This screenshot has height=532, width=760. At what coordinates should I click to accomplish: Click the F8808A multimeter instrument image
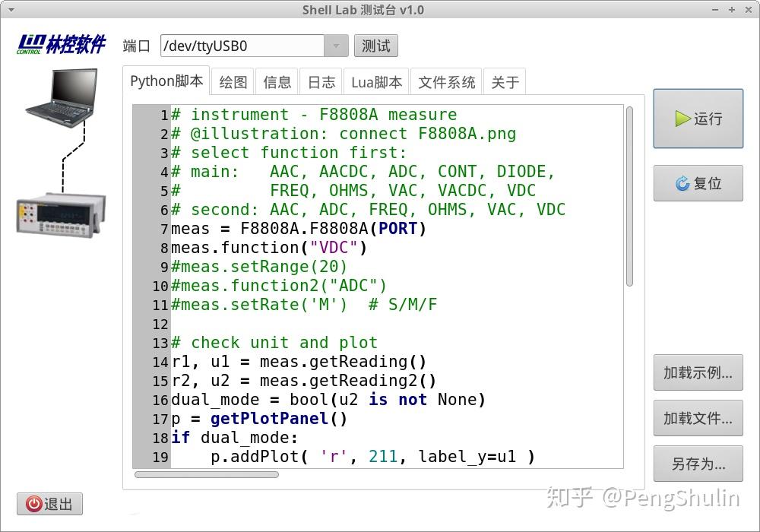click(x=61, y=215)
